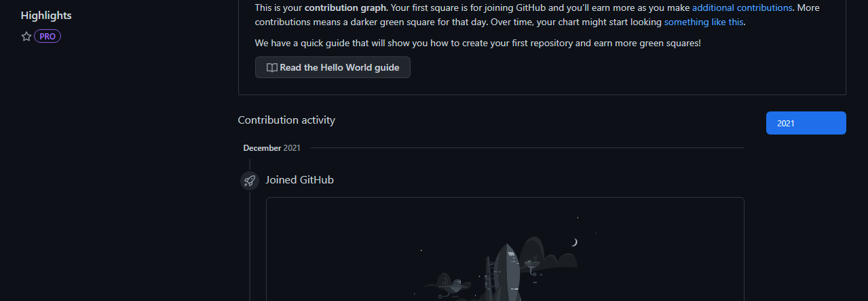This screenshot has height=301, width=868.
Task: Click the cloud behind the rocket
Action: 551,253
